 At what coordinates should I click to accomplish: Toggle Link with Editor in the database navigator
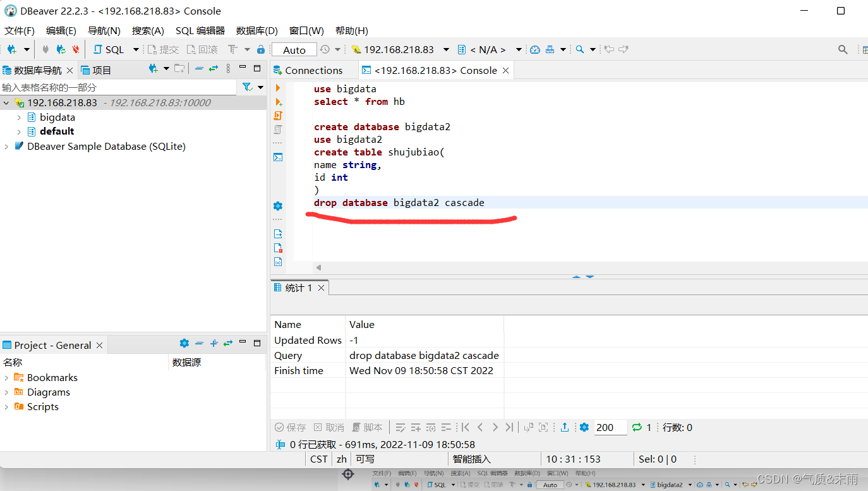[x=214, y=68]
